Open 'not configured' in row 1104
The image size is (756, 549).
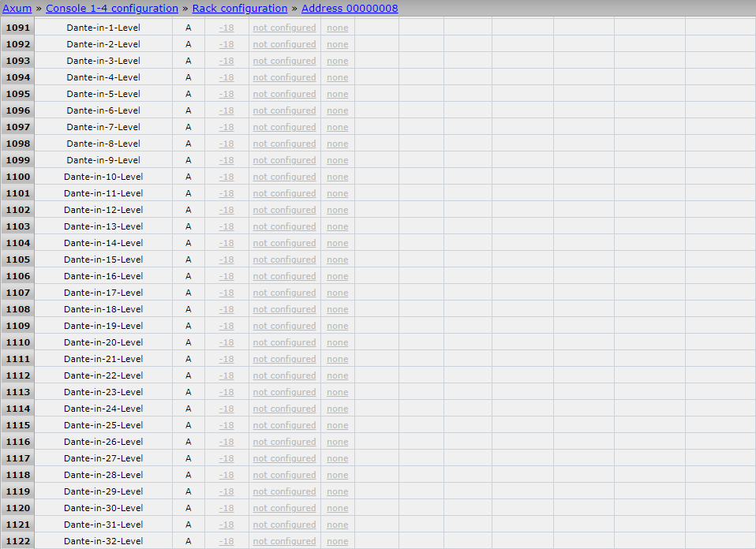(x=284, y=243)
